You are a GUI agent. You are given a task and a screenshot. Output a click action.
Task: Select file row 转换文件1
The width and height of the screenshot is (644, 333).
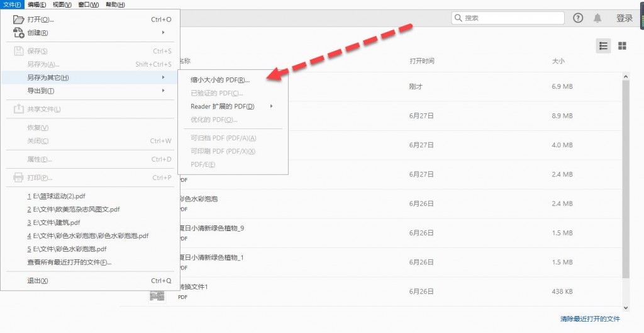click(372, 291)
